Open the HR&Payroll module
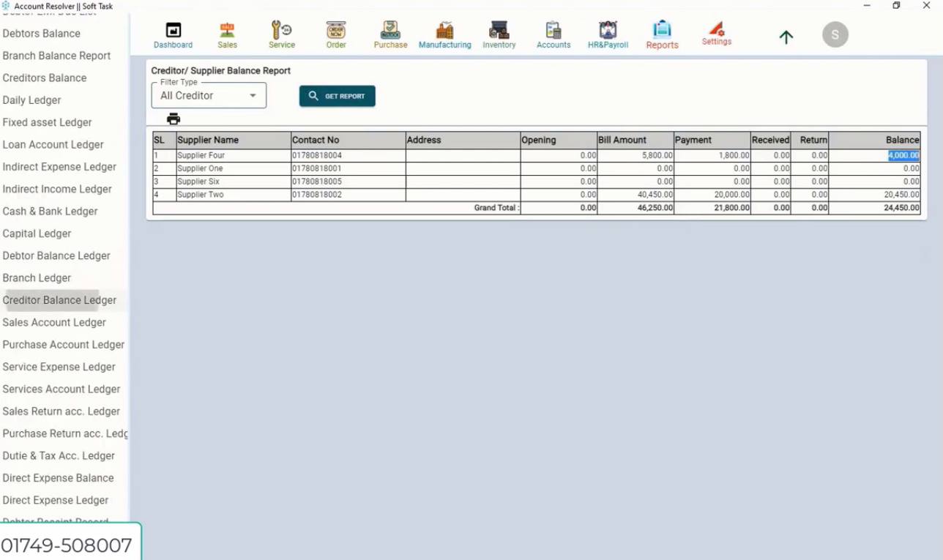This screenshot has width=943, height=560. [607, 33]
